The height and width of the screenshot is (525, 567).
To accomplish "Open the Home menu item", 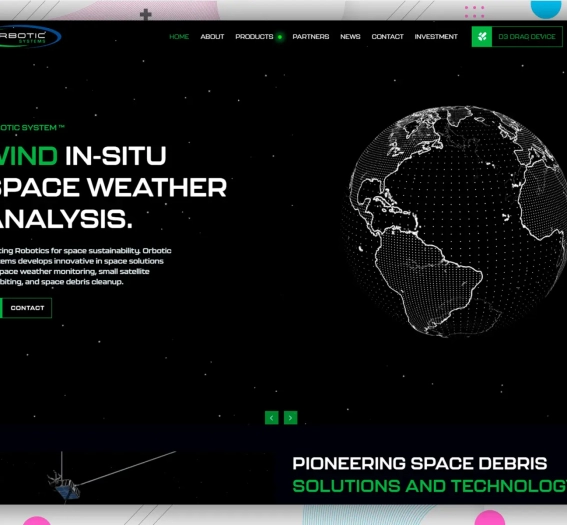I will point(179,37).
